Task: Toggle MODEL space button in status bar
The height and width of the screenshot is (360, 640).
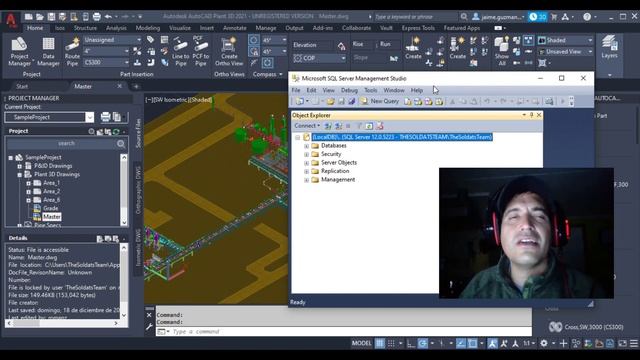Action: click(362, 343)
